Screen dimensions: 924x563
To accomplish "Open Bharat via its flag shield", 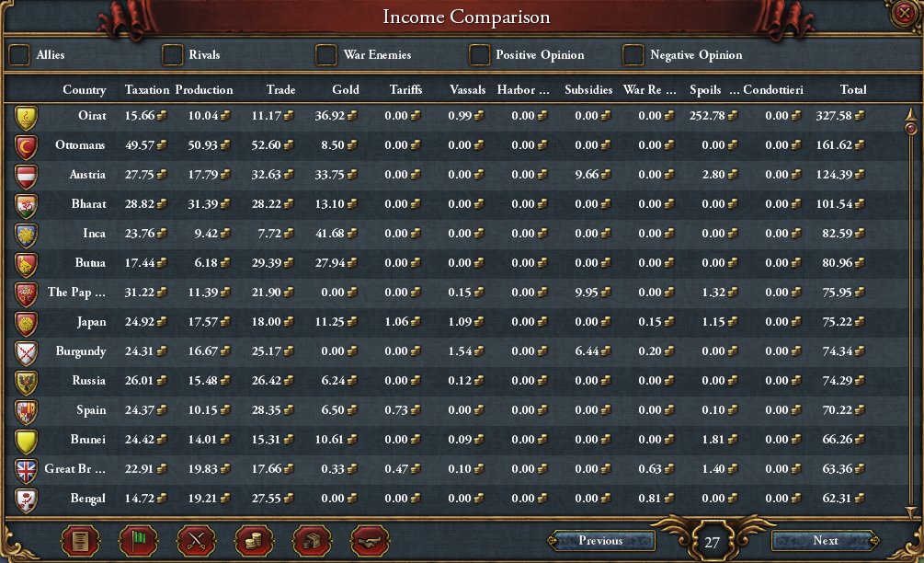I will (x=26, y=206).
